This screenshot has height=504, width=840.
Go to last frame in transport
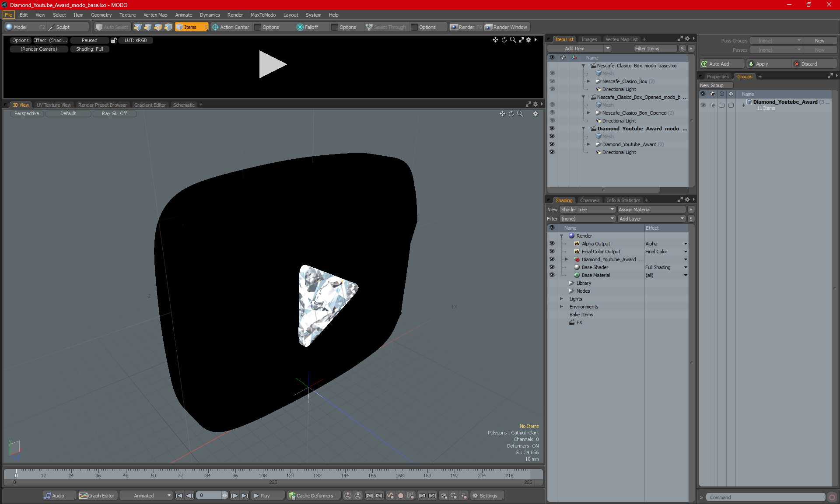[x=245, y=496]
